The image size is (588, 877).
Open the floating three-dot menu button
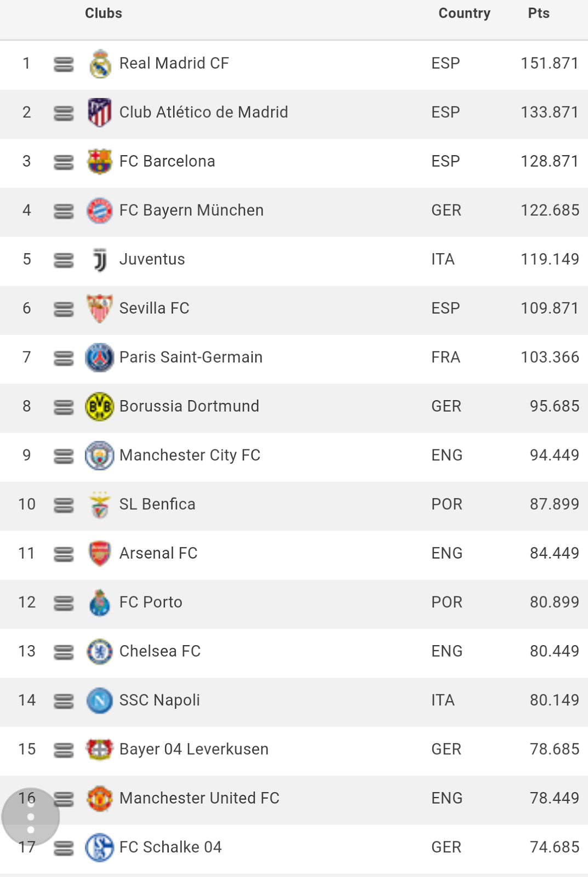pyautogui.click(x=31, y=817)
